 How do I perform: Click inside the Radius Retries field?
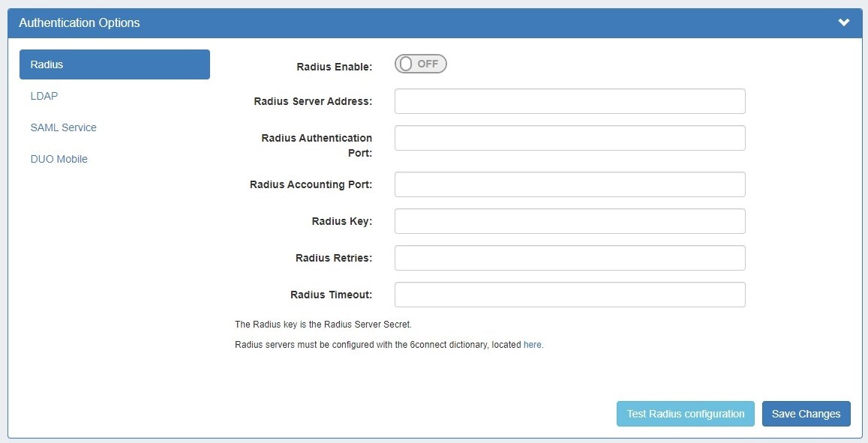point(569,258)
